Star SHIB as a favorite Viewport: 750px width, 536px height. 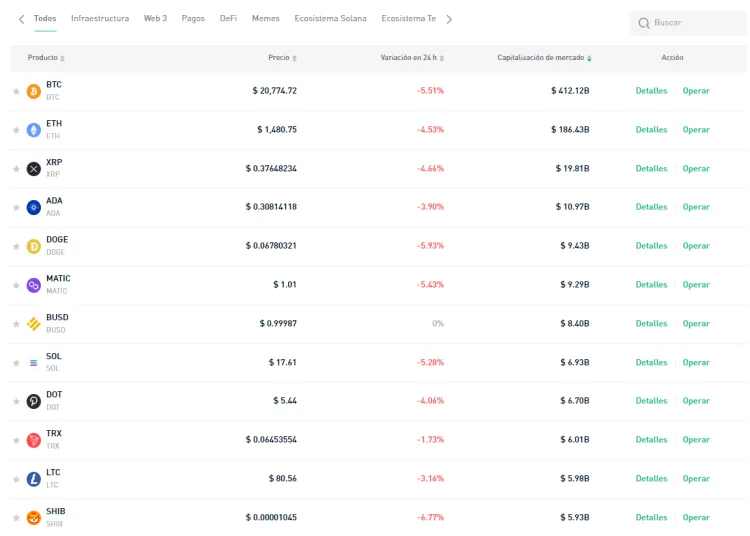[x=16, y=518]
